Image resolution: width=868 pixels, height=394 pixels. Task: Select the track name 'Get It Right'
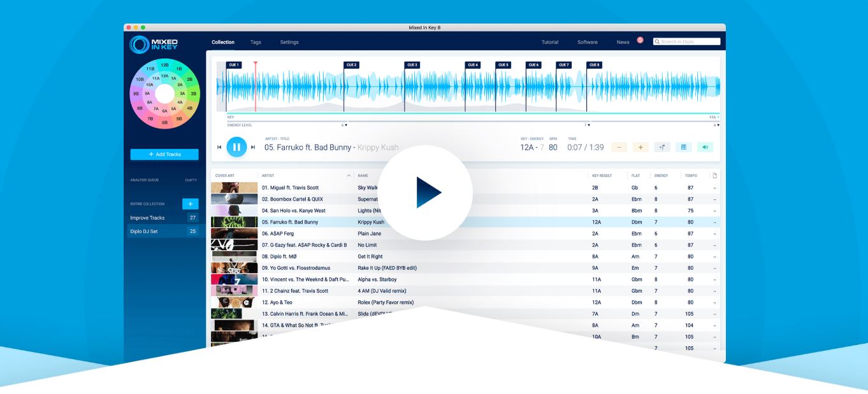click(370, 257)
